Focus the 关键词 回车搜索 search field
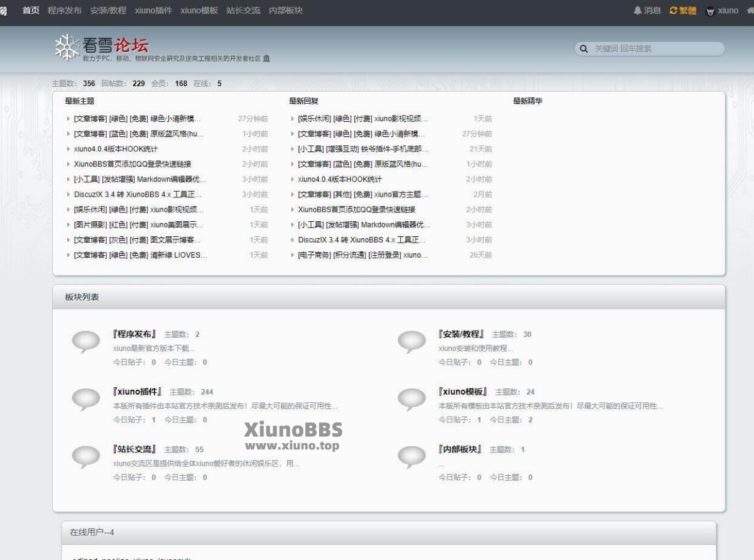 650,48
